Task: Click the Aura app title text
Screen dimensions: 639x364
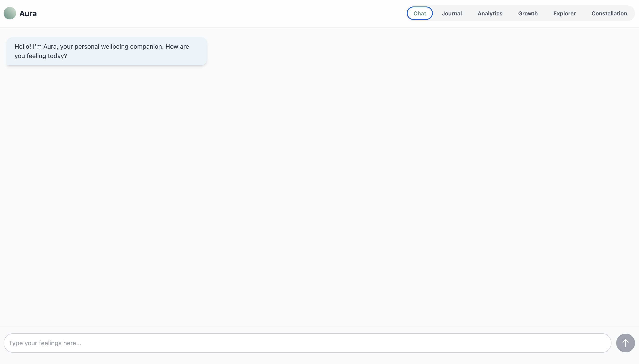Action: tap(28, 13)
